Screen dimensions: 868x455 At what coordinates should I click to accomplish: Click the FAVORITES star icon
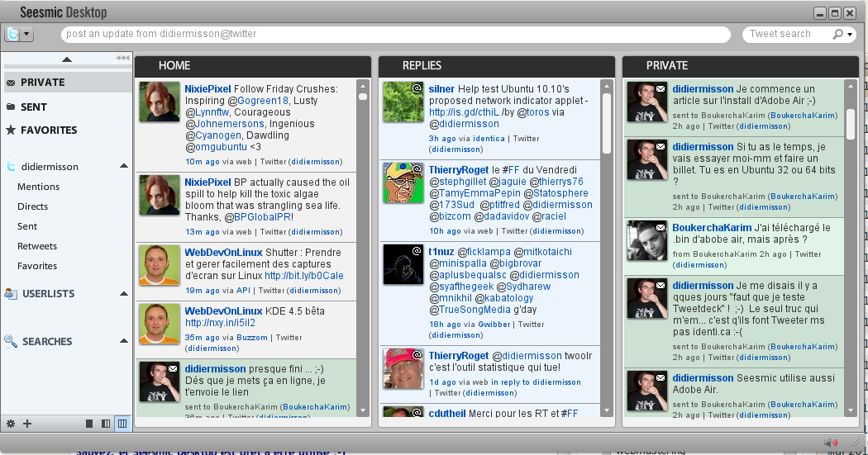(x=11, y=130)
